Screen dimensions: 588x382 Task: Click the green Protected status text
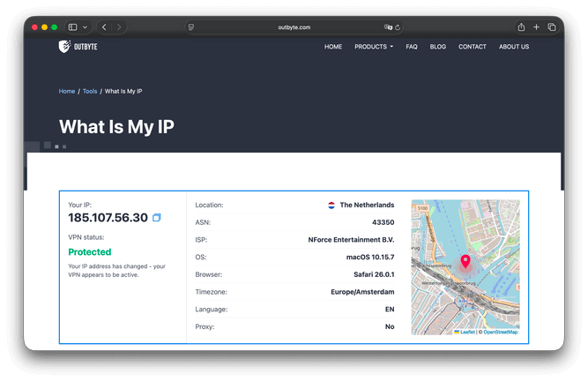(x=90, y=251)
